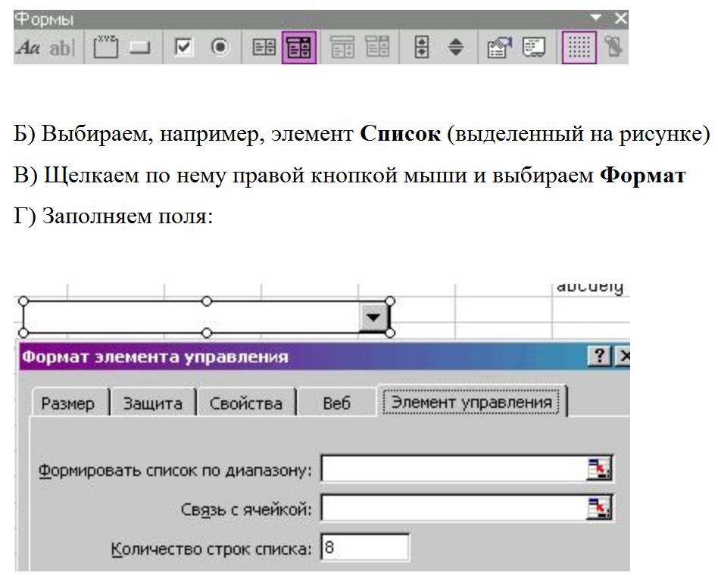Click the Run Dialog icon

[613, 47]
